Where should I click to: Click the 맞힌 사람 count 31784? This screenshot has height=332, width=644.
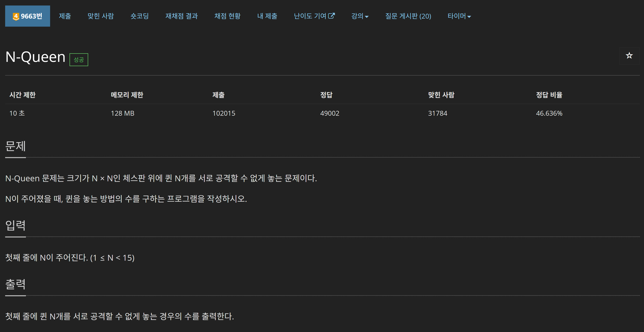tap(438, 113)
